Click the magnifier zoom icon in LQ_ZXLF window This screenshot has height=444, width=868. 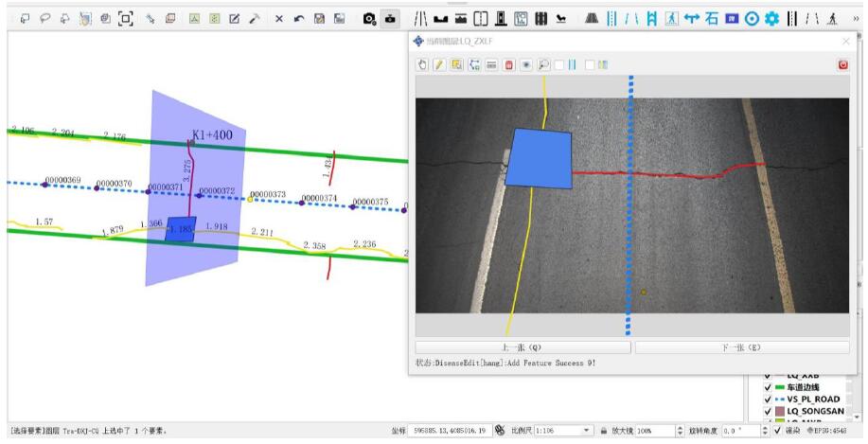coord(543,64)
